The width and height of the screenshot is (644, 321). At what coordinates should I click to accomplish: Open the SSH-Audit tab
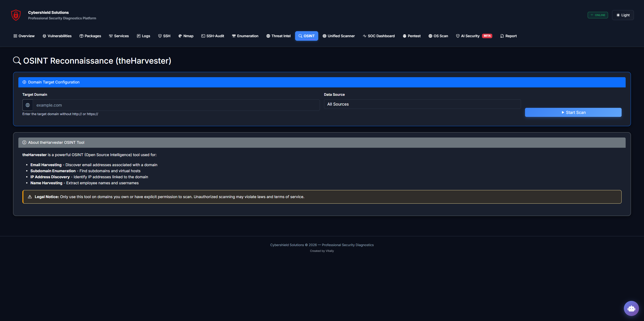pyautogui.click(x=213, y=36)
